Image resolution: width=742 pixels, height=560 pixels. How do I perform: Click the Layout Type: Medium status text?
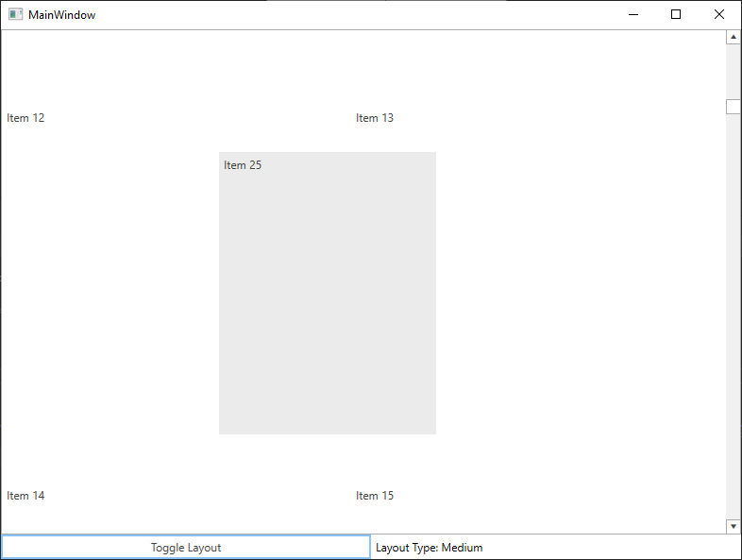(x=430, y=548)
